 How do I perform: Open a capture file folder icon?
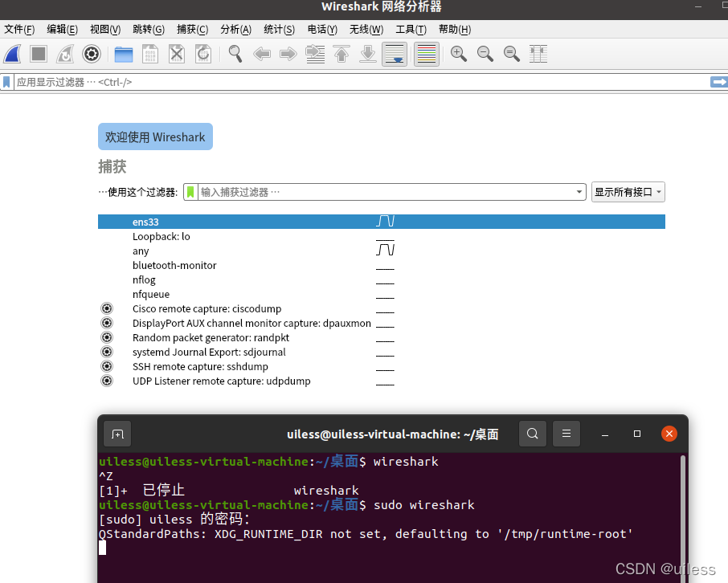click(124, 55)
